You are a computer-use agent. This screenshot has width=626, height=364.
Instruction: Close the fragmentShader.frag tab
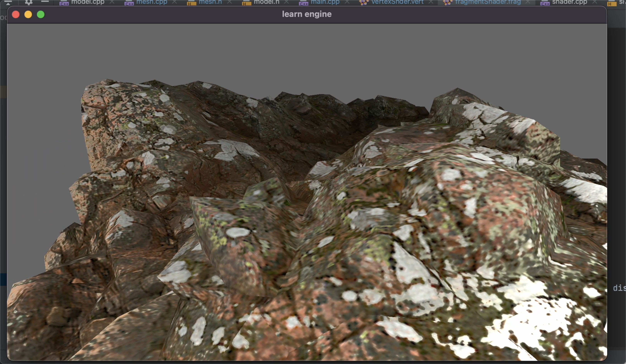[528, 2]
